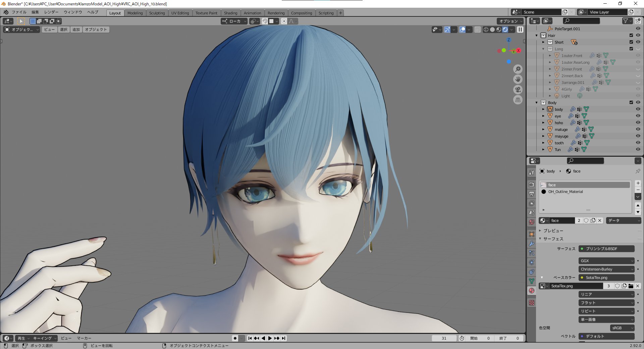
Task: Click the データ button in material panel
Action: coord(623,220)
